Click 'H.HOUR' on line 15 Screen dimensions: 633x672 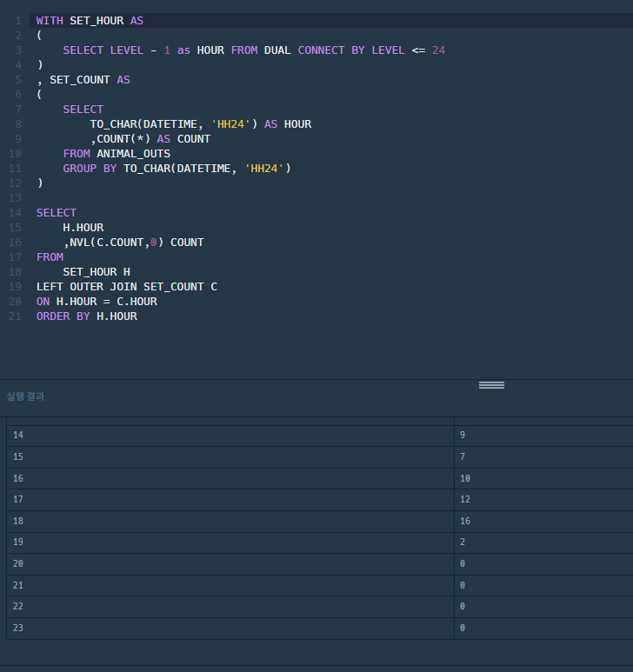pos(83,228)
